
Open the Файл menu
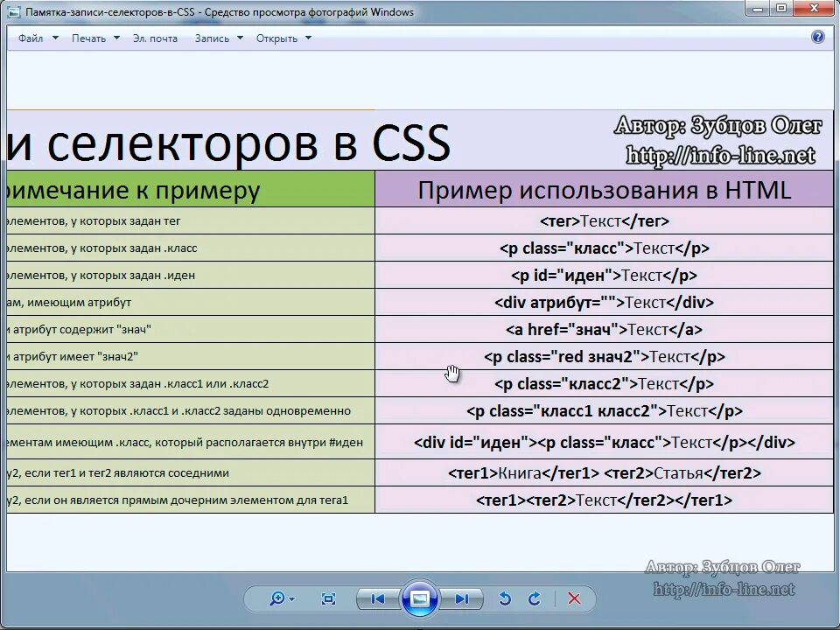coord(31,38)
